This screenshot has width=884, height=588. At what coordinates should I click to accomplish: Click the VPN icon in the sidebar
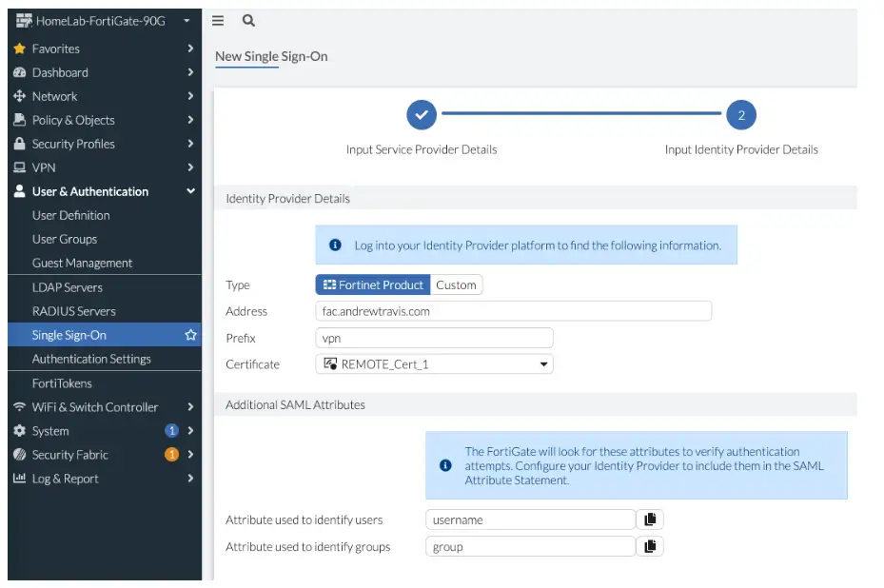[x=19, y=167]
